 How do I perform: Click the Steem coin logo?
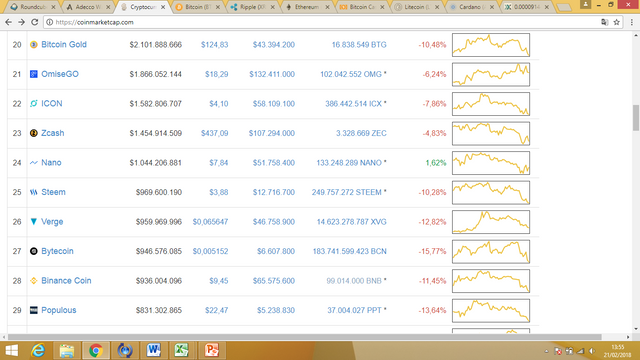[x=34, y=192]
